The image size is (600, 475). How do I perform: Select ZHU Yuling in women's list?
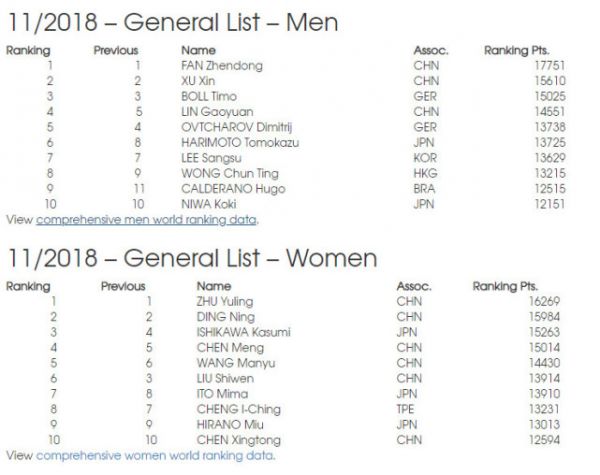point(225,302)
